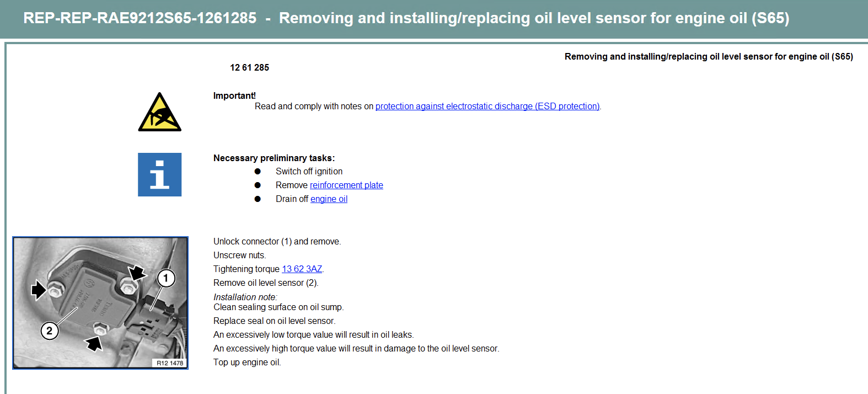Viewport: 868px width, 394px height.
Task: Open the ESD protection notes link
Action: click(487, 106)
